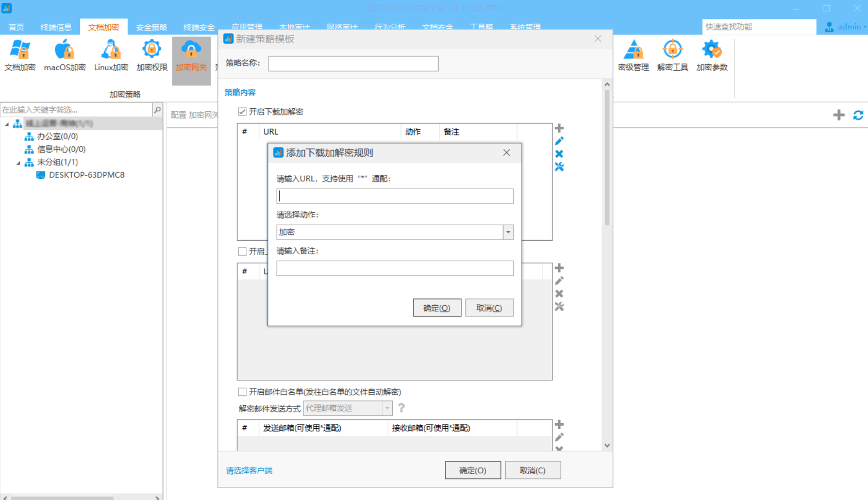Switch to 文档加密 tab
Image resolution: width=868 pixels, height=500 pixels.
pos(104,27)
